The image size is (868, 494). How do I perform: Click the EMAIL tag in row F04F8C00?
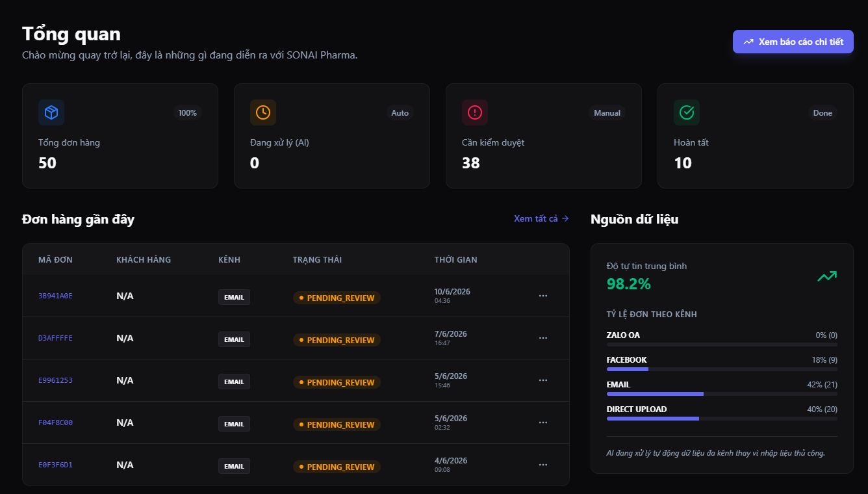(234, 424)
